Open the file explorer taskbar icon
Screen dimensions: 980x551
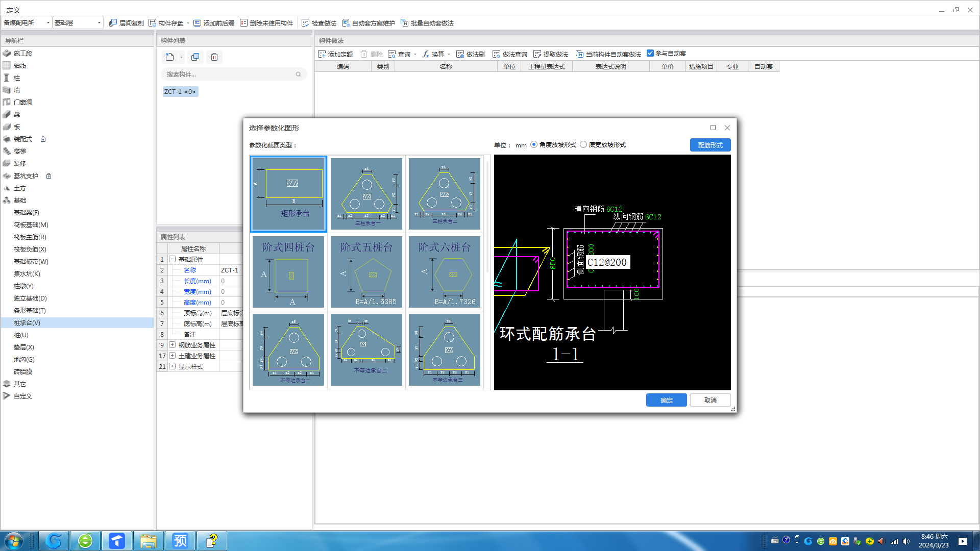pos(149,541)
